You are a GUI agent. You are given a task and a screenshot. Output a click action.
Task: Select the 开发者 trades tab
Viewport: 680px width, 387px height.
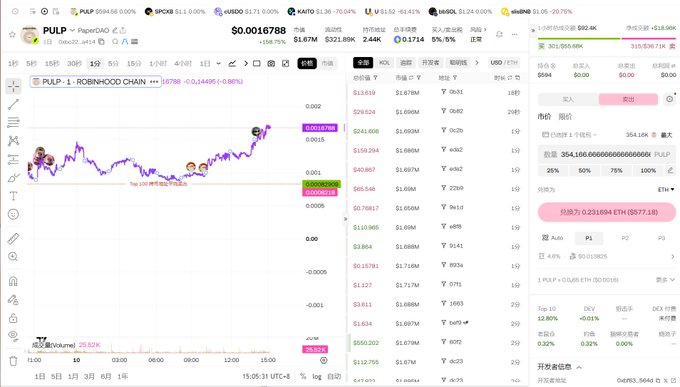(430, 63)
